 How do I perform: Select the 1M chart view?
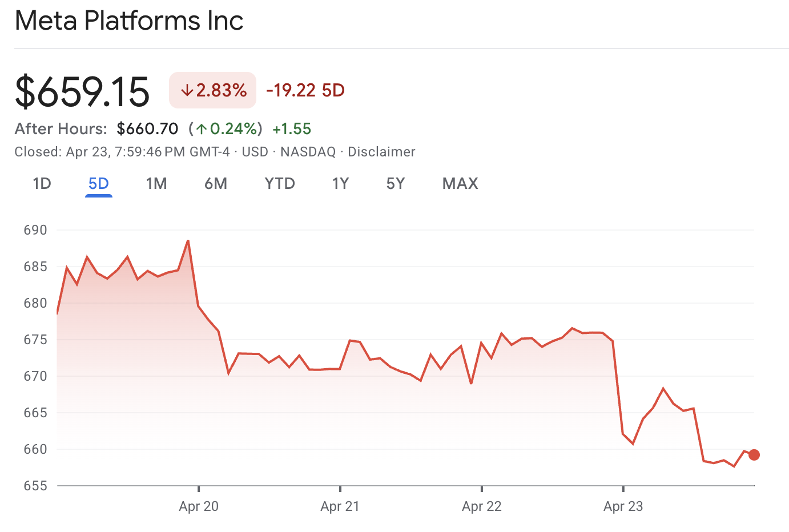pos(156,183)
